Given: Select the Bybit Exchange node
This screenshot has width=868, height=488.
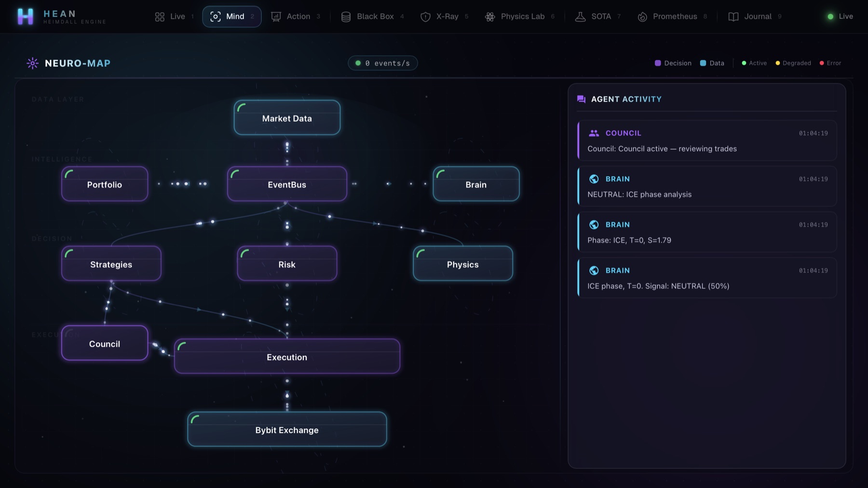Looking at the screenshot, I should click(287, 429).
